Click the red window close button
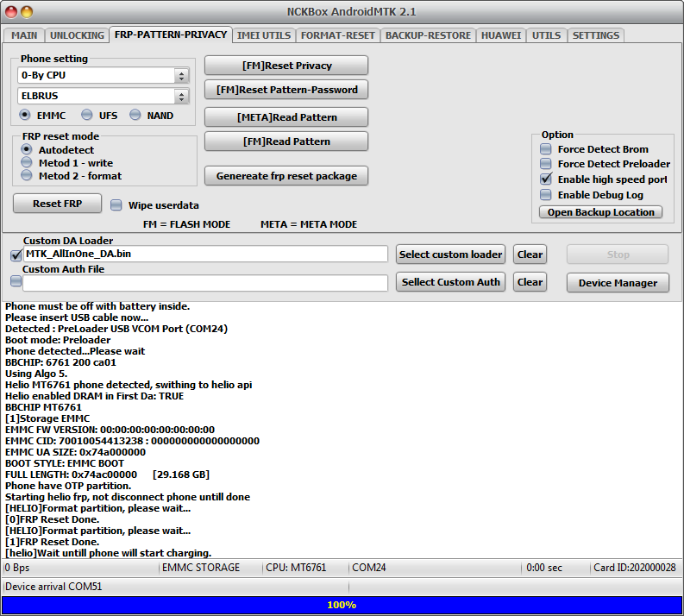The height and width of the screenshot is (616, 684). pos(11,12)
